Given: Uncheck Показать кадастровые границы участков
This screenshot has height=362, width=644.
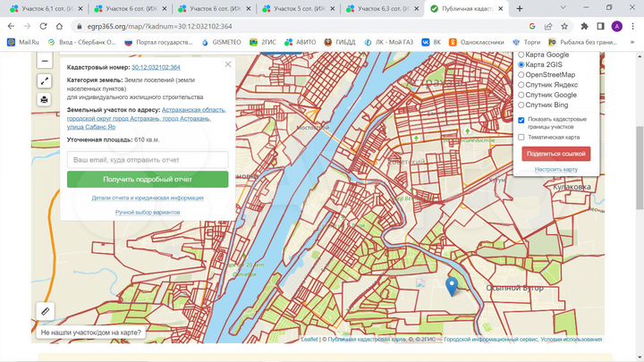Looking at the screenshot, I should click(521, 119).
